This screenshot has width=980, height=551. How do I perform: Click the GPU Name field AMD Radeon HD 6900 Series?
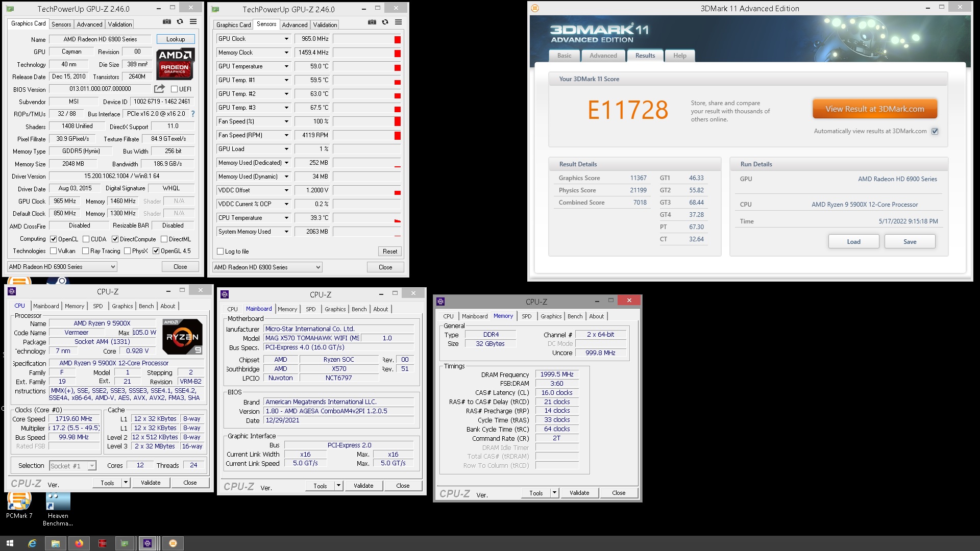[x=100, y=39]
